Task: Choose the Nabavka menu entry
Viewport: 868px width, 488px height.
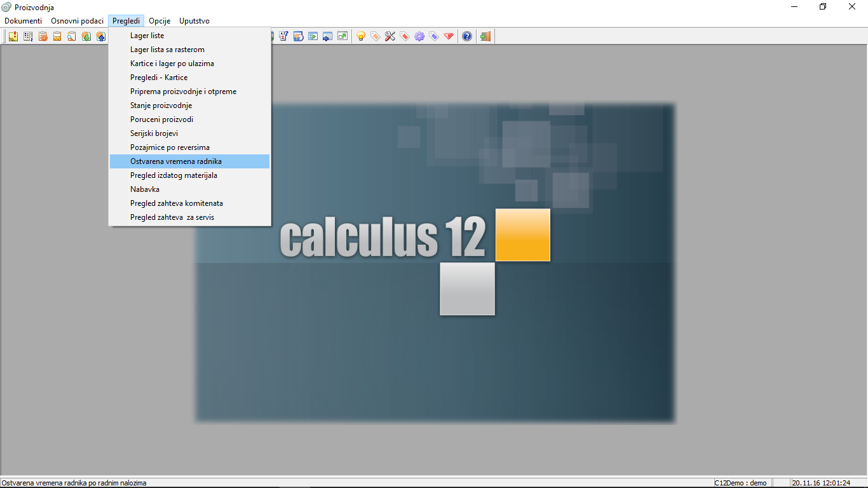Action: pyautogui.click(x=189, y=189)
